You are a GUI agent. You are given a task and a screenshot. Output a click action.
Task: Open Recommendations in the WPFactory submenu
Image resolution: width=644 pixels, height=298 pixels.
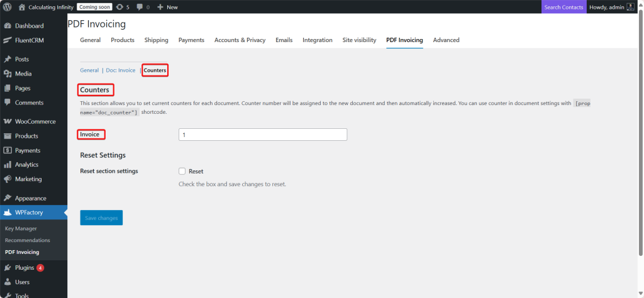click(x=28, y=240)
